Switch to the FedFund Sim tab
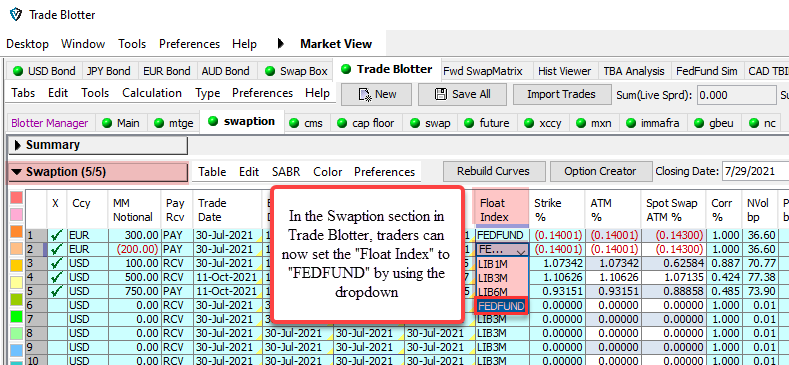 point(707,71)
